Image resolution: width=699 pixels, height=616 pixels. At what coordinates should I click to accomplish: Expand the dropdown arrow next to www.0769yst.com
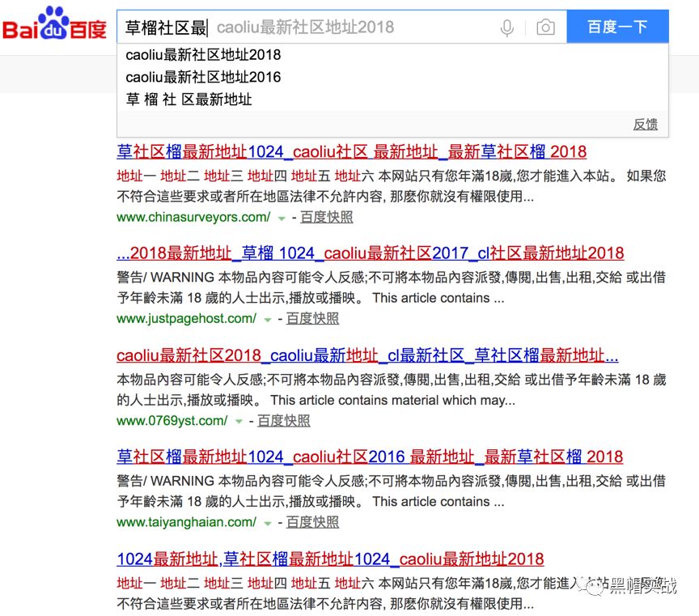point(239,421)
